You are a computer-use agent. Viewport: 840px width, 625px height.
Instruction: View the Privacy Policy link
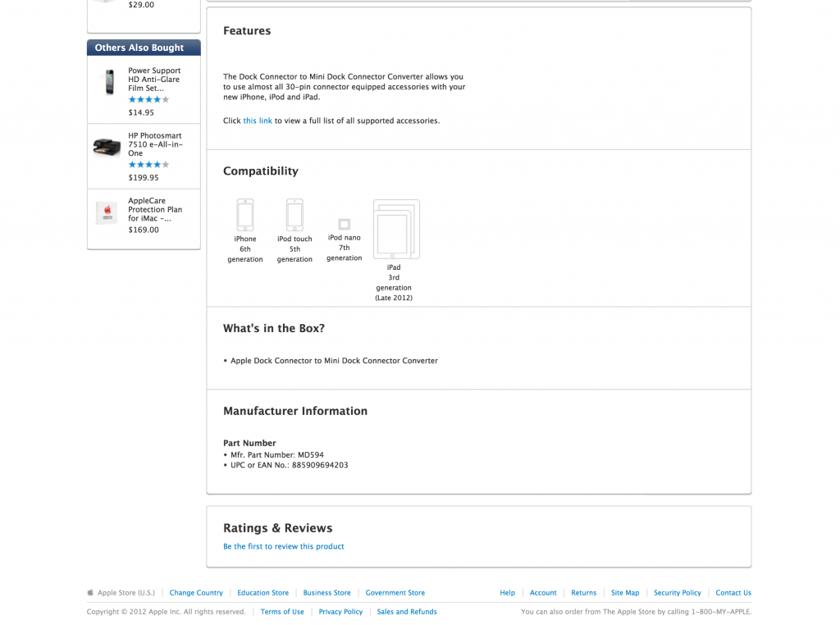pyautogui.click(x=340, y=611)
